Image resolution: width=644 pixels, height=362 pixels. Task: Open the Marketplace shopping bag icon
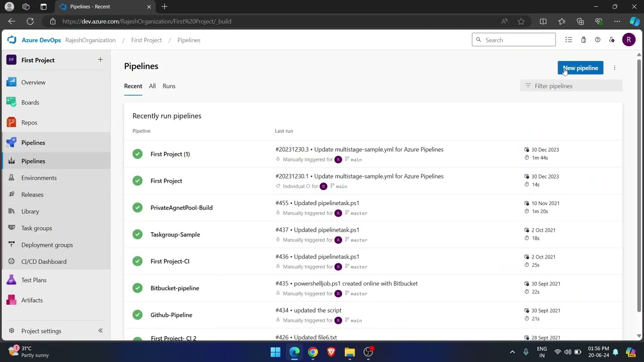(x=583, y=40)
